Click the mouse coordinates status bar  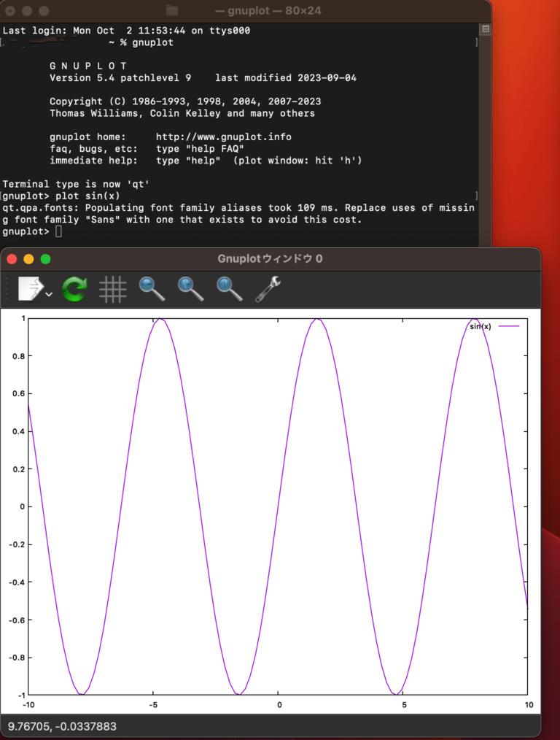(62, 726)
